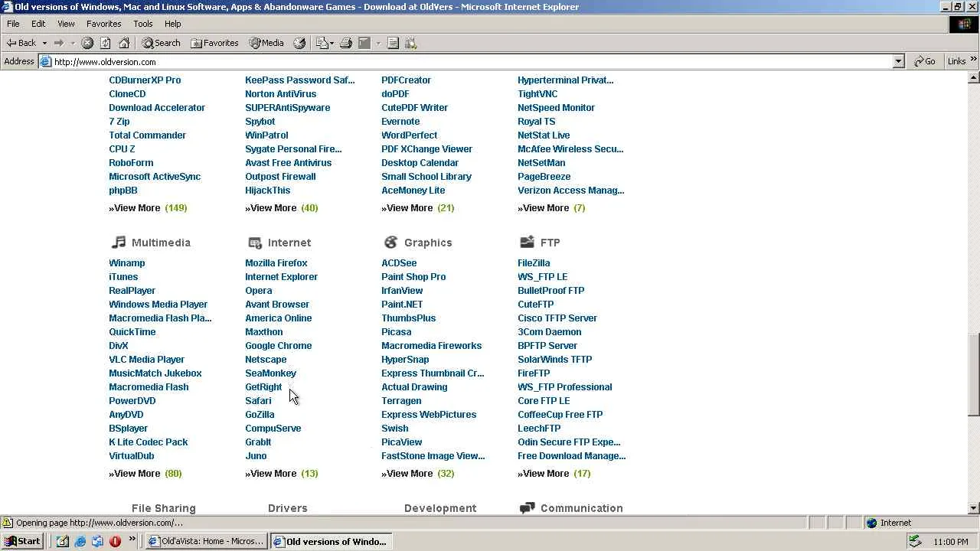Click the Communication category heading
980x551 pixels.
click(x=581, y=508)
